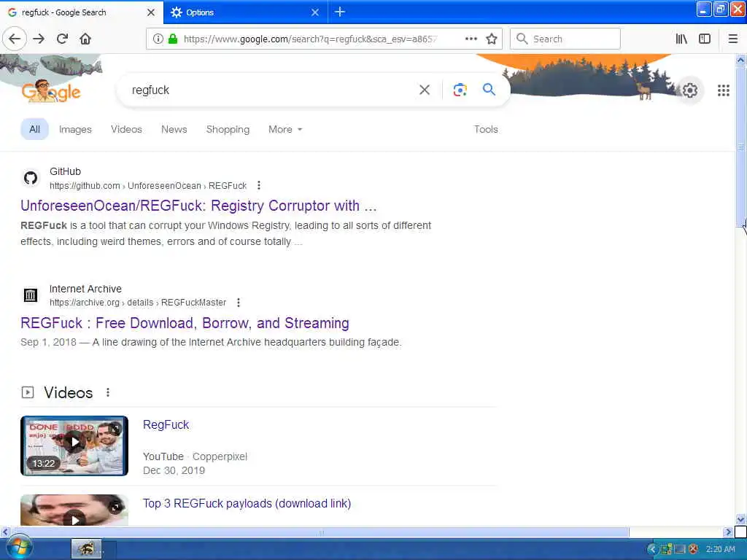Open three-dot menu next to GitHub result

click(259, 185)
